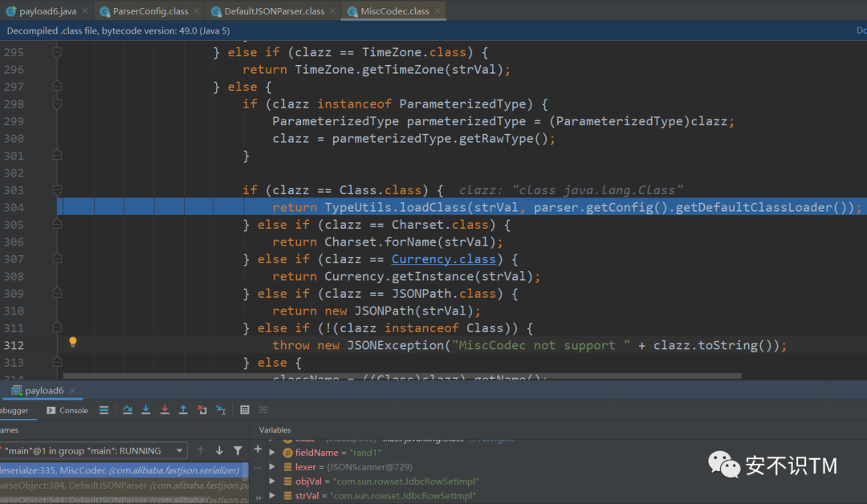Expand the lexer variable node
The image size is (867, 504).
[273, 467]
